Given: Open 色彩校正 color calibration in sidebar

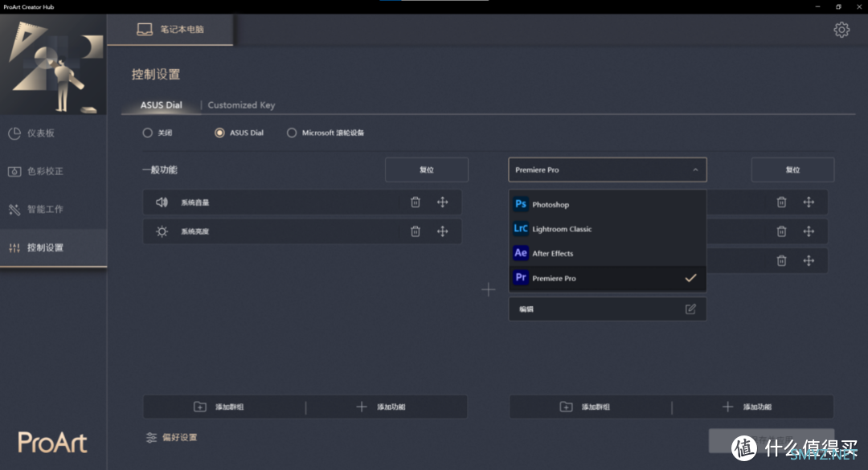Looking at the screenshot, I should [53, 171].
